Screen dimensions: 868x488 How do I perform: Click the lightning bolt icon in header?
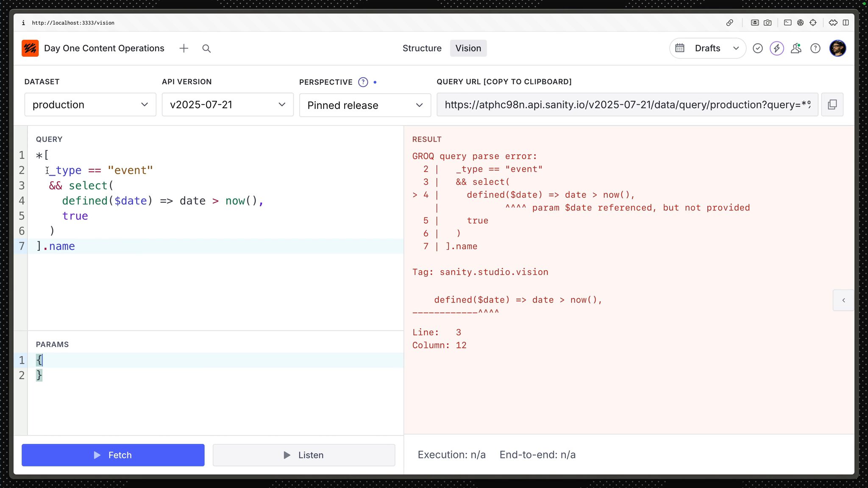tap(777, 48)
